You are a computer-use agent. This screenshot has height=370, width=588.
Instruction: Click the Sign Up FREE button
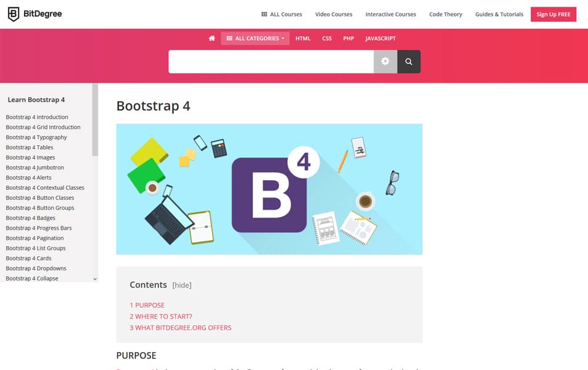pos(553,14)
